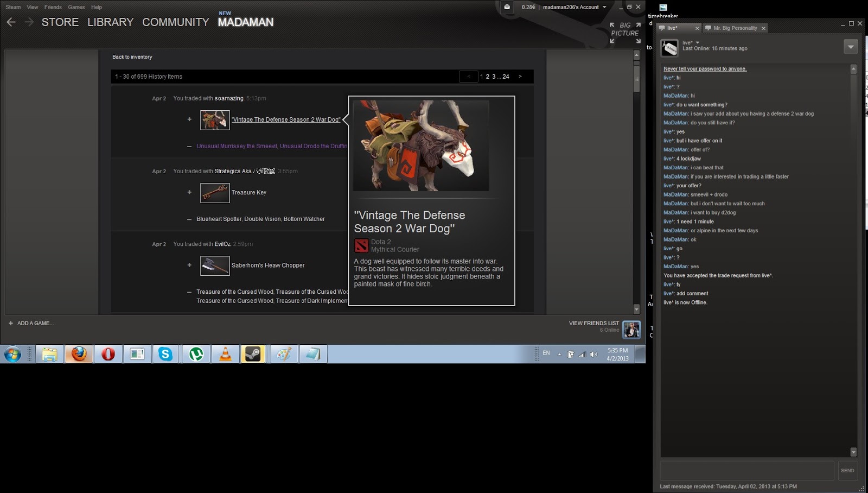This screenshot has height=493, width=868.
Task: Open the Vintage War Dog item thumbnail
Action: tap(215, 120)
